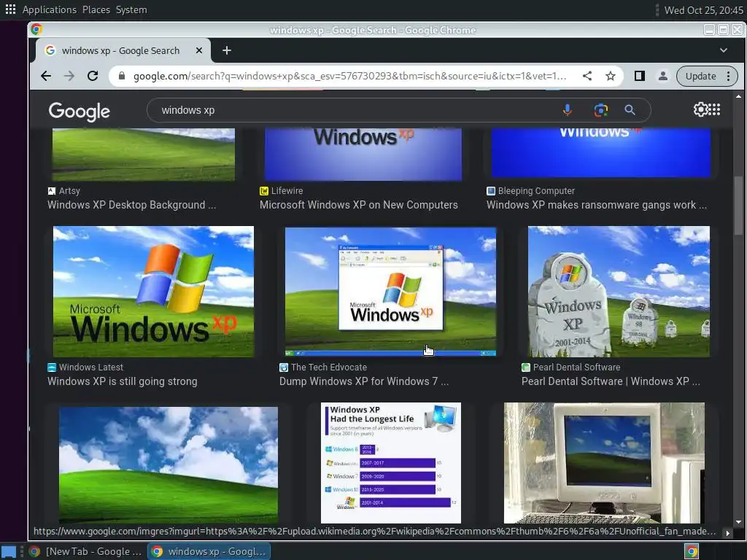Screen dimensions: 747x560
Task: View site information lock icon
Action: [x=122, y=76]
